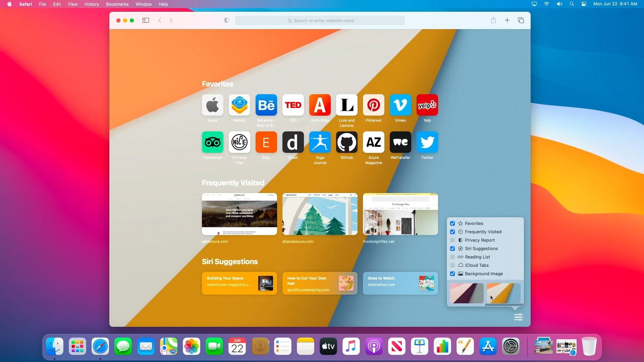Open a new tab with plus button
Screen dimensions: 644x362
point(507,20)
